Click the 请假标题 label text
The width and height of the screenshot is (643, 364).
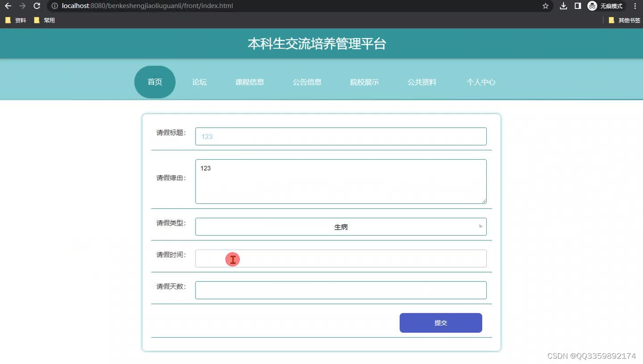coord(171,133)
